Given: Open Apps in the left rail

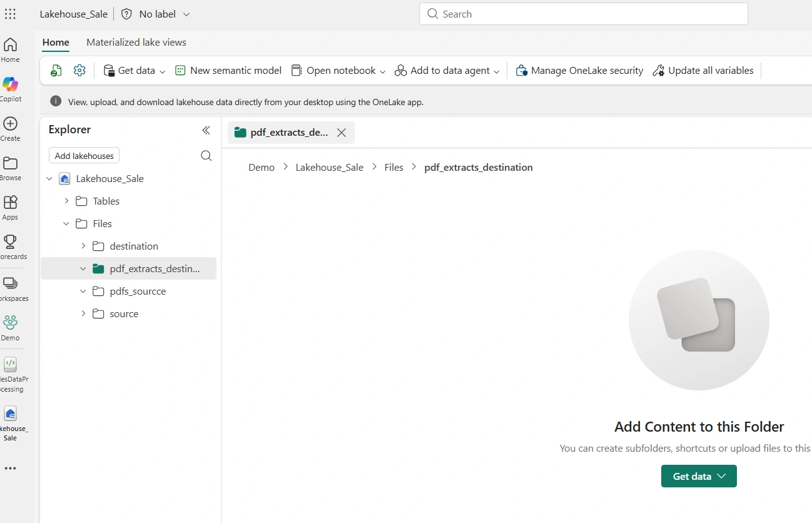Looking at the screenshot, I should [10, 208].
